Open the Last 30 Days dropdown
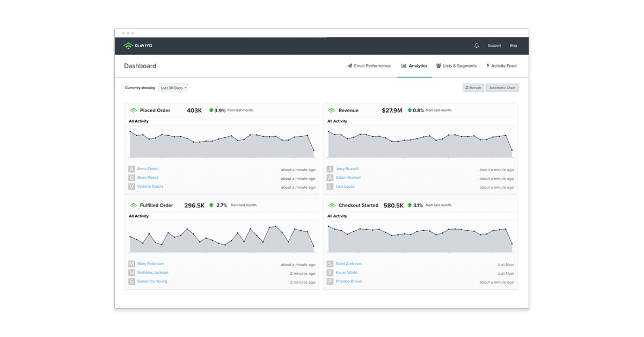Image resolution: width=644 pixels, height=337 pixels. [x=173, y=88]
